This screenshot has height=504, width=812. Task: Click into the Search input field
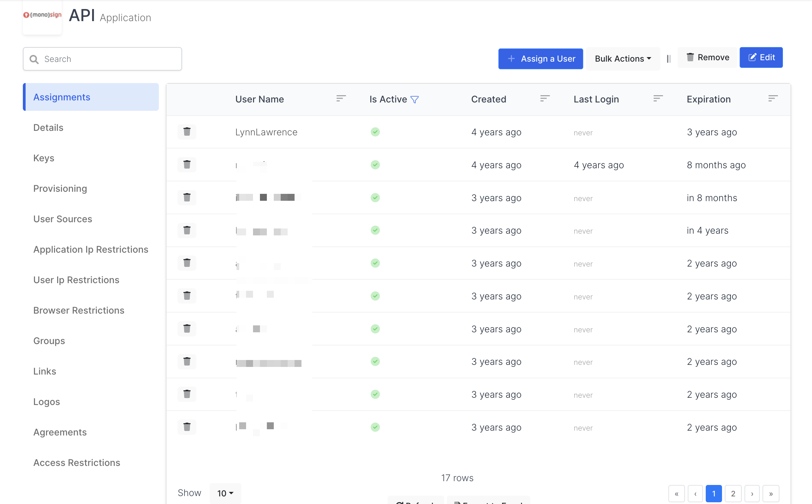point(102,59)
